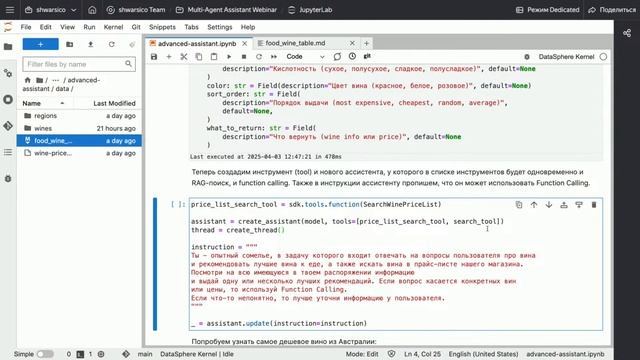Image resolution: width=640 pixels, height=360 pixels.
Task: Open the running kernels sidebar icon
Action: (8, 100)
